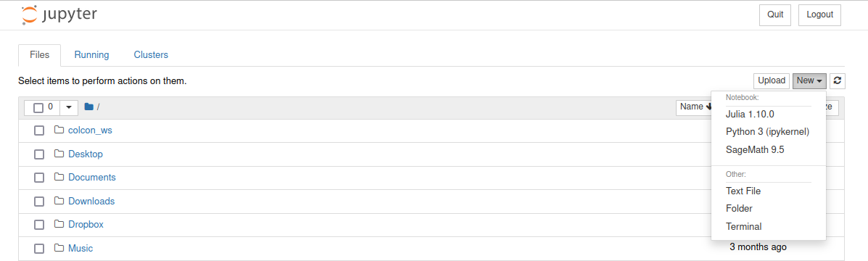Click the folder icon beside Desktop
The width and height of the screenshot is (868, 261).
(x=59, y=154)
